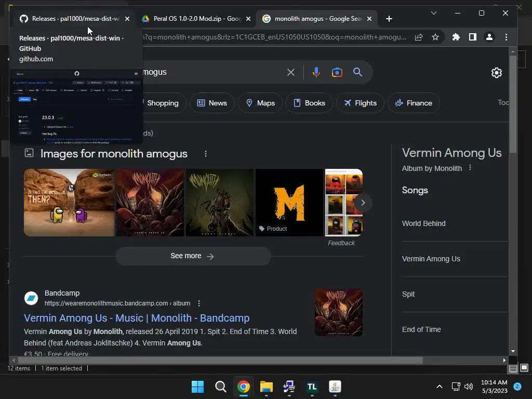Close the monolith amogus search tab
The width and height of the screenshot is (532, 399).
(x=369, y=19)
